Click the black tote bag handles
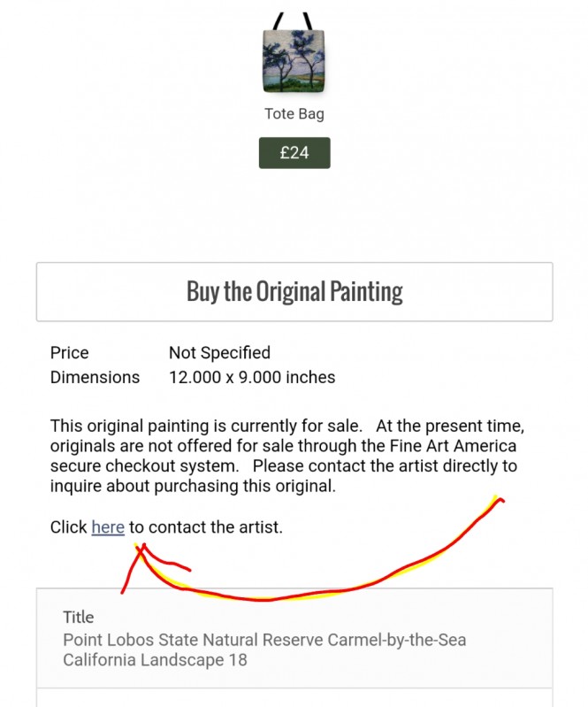 (294, 21)
